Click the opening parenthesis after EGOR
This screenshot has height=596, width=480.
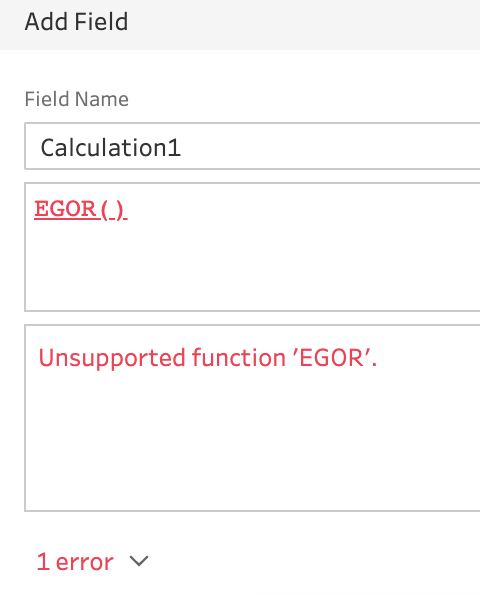point(105,209)
